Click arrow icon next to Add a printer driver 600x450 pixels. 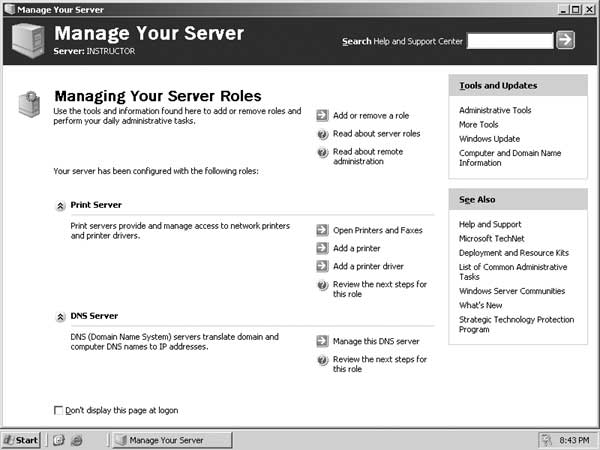pyautogui.click(x=322, y=266)
